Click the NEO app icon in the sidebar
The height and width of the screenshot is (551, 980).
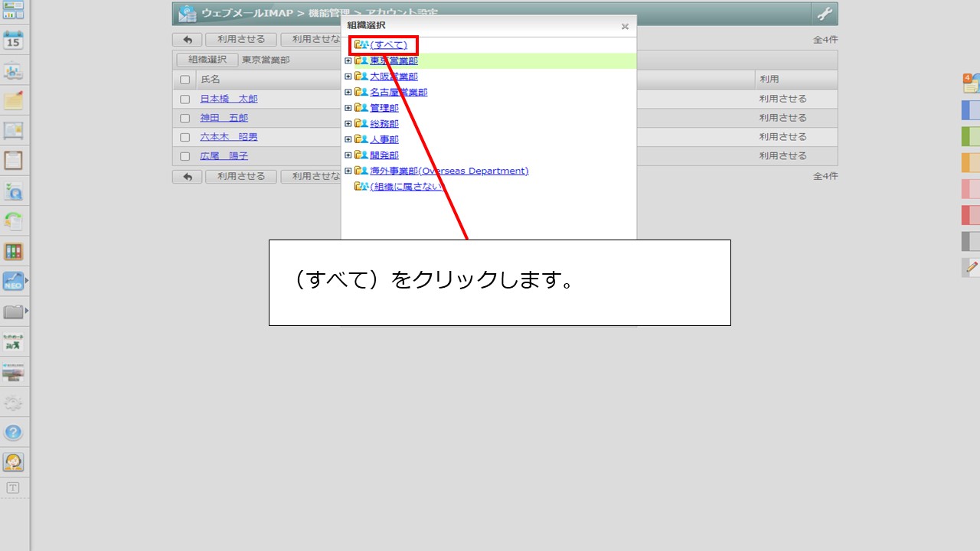15,281
